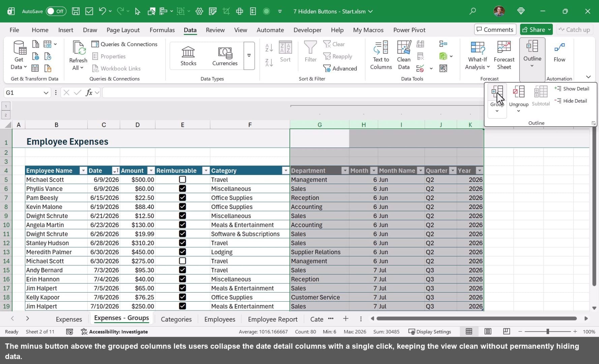Click the Undo arrow icon

102,11
